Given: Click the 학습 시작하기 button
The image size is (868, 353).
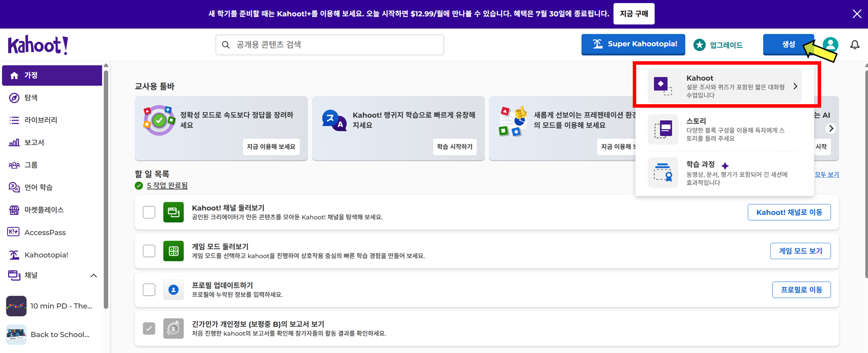Looking at the screenshot, I should pos(455,147).
